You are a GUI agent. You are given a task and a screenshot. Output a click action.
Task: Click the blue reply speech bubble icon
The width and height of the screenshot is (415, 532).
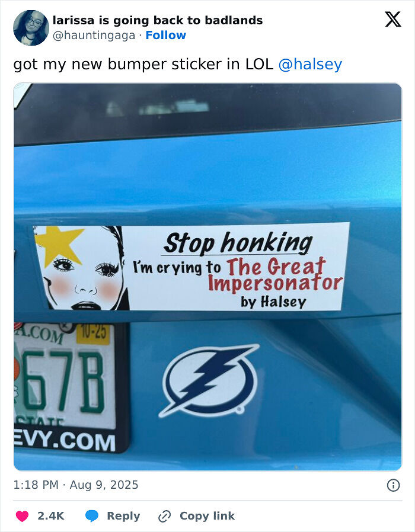(92, 516)
